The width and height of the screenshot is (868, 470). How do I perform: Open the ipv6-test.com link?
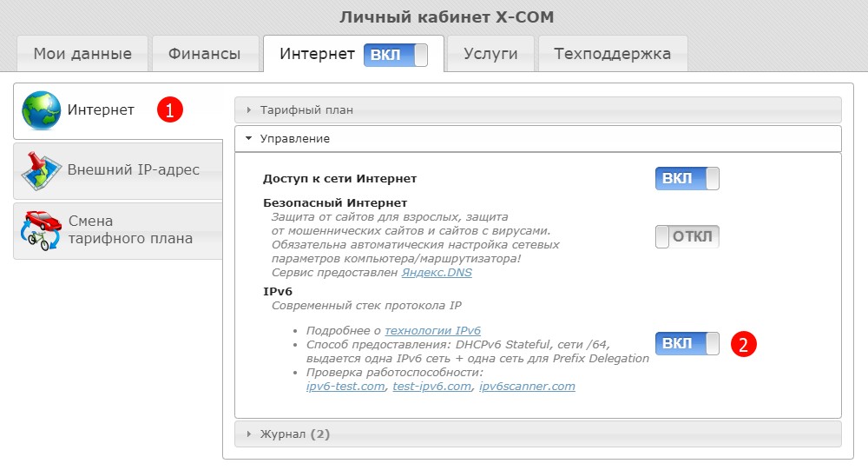coord(345,387)
